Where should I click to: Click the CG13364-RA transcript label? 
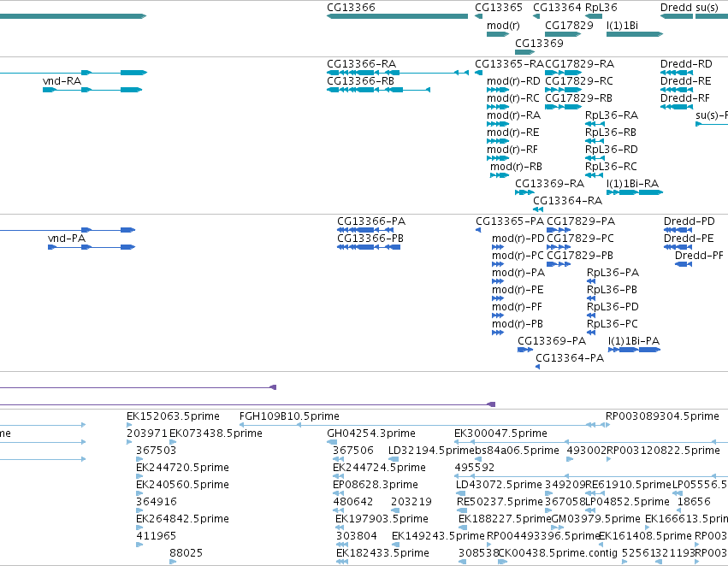567,201
